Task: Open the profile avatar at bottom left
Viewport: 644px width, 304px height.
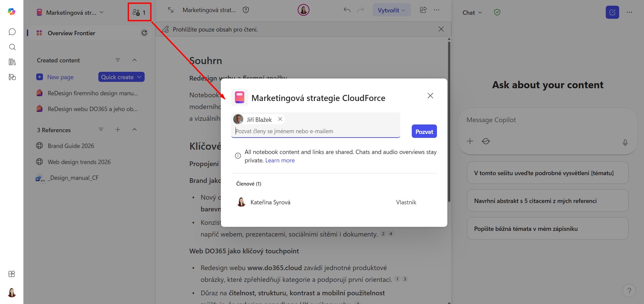Action: [x=12, y=293]
